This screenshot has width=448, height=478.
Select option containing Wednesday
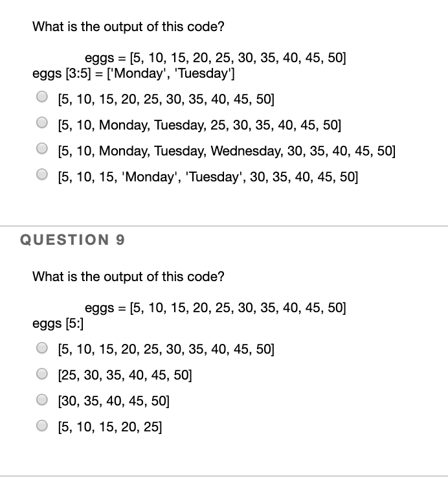pyautogui.click(x=41, y=150)
